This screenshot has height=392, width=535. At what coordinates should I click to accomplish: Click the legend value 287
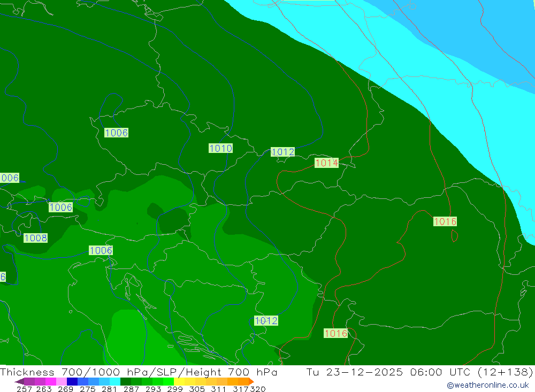131,389
